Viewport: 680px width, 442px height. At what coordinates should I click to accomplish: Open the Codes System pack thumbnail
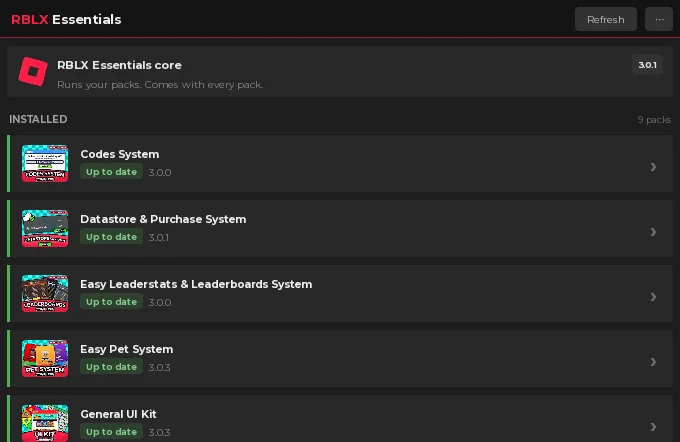(45, 163)
